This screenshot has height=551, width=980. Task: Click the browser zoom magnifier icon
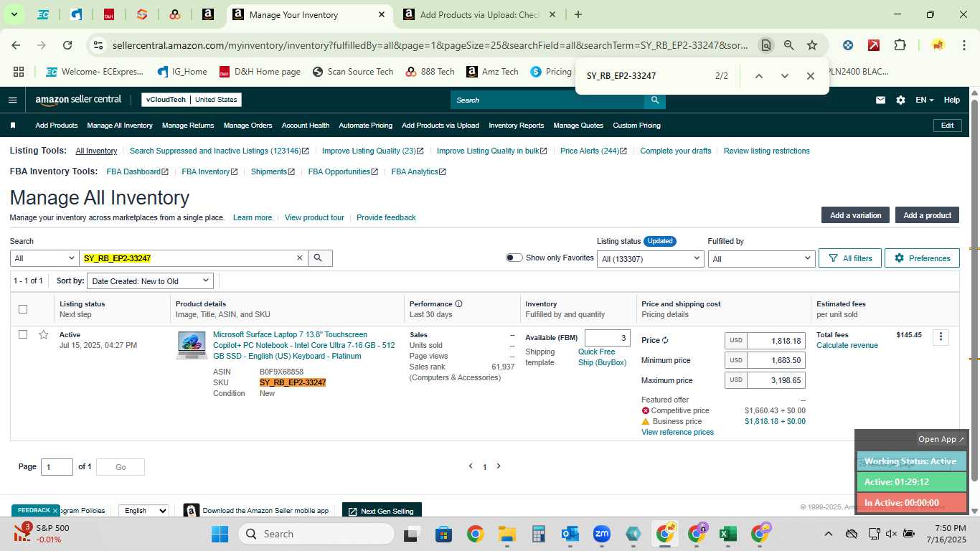click(788, 45)
